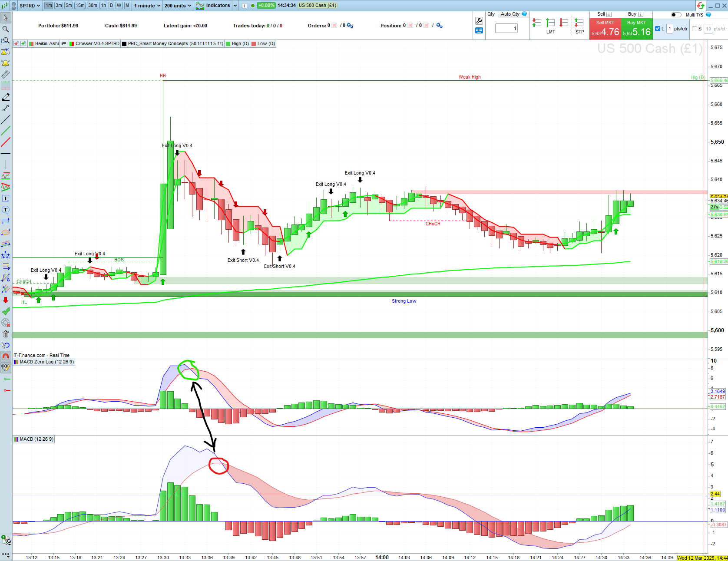Screen dimensions: 728x561
Task: Open orders settings gear icon
Action: 350,26
